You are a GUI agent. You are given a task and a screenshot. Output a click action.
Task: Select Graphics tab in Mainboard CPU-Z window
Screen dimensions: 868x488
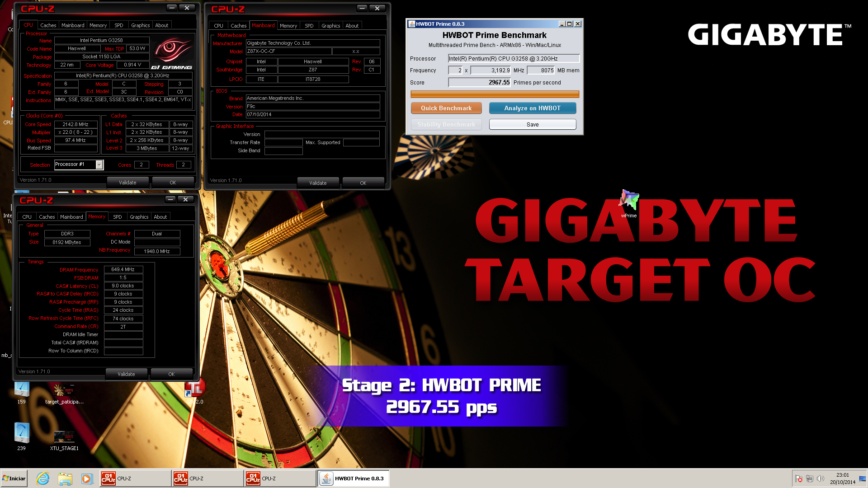[x=331, y=26]
